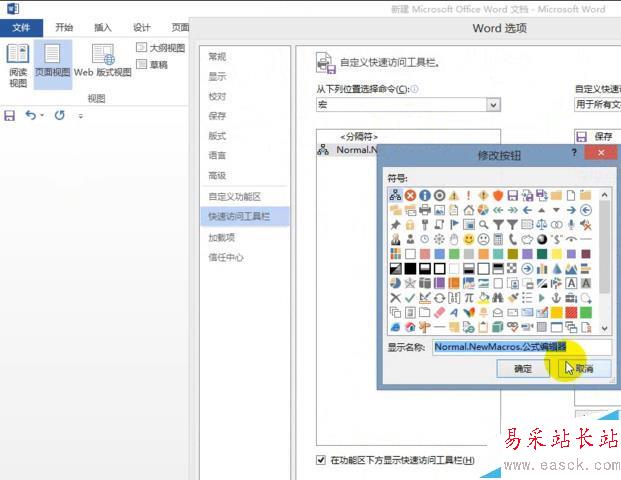
Task: Switch to 草稿 draft view
Action: (152, 64)
